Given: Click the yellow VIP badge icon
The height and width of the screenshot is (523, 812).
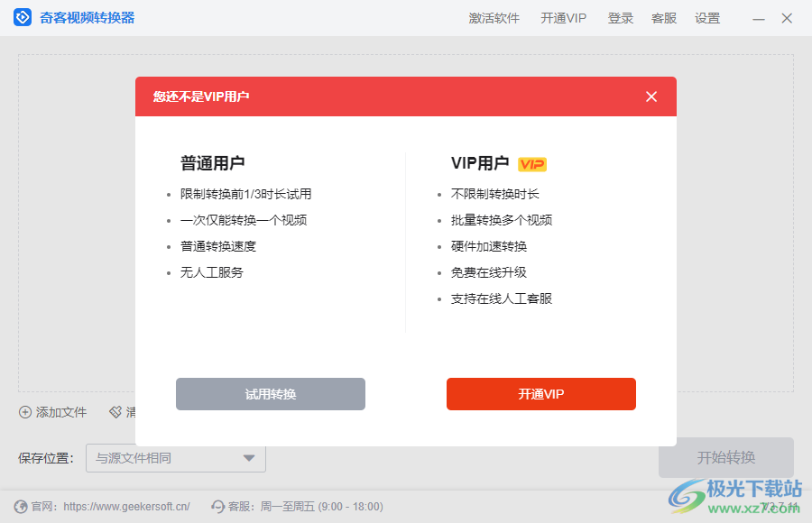Looking at the screenshot, I should coord(531,164).
